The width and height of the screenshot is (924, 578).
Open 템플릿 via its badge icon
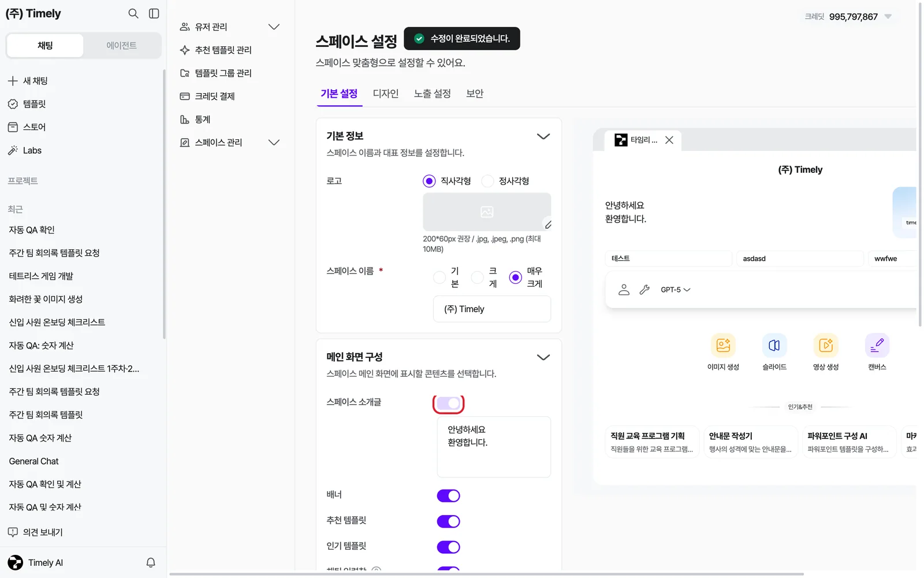[13, 104]
